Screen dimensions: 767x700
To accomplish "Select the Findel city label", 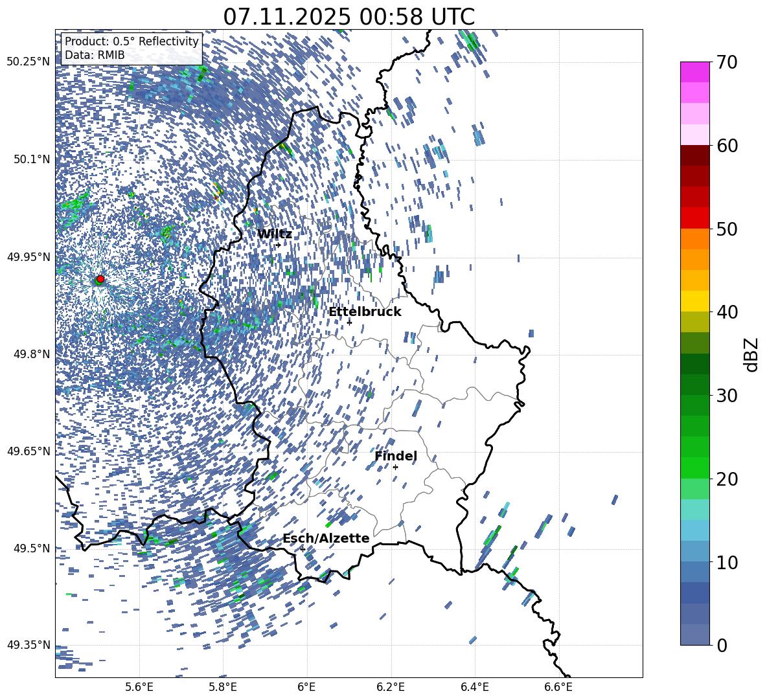I will tap(396, 456).
